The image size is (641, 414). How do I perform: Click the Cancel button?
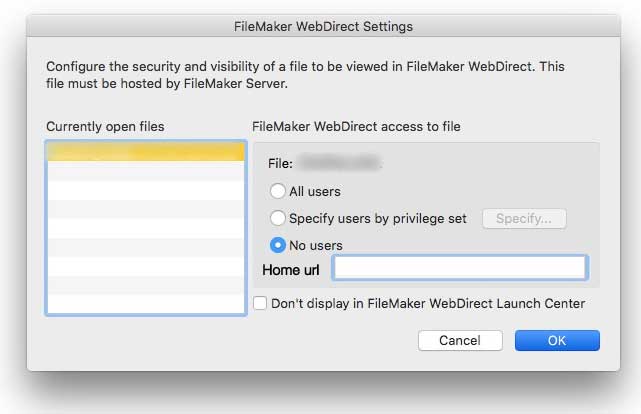459,341
